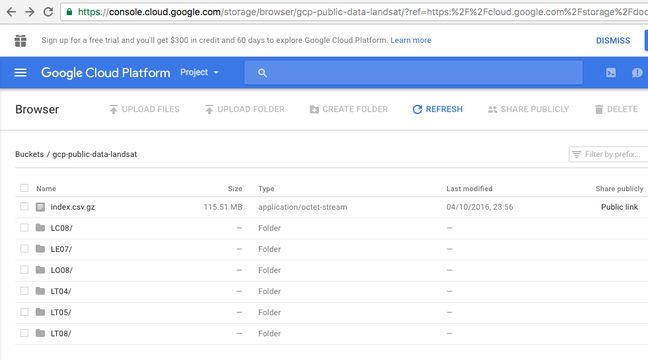Click the Share publicly column header
Viewport: 648px width, 360px height.
(x=619, y=188)
